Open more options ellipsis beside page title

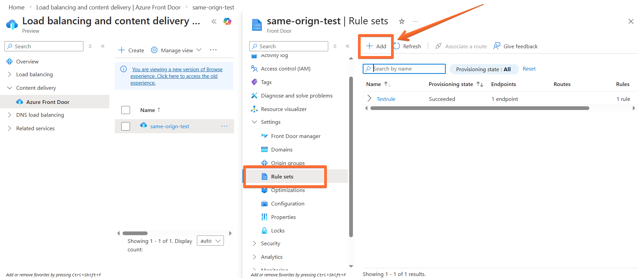click(415, 21)
